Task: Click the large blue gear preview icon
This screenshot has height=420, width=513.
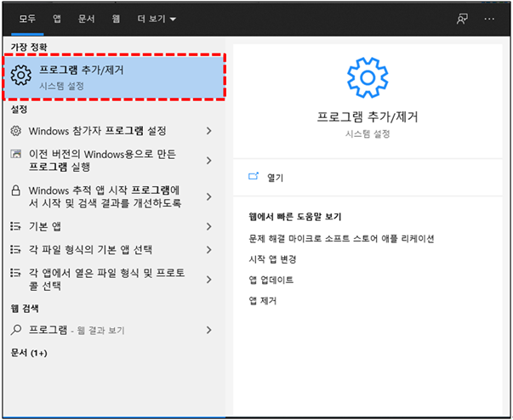Action: pos(368,77)
